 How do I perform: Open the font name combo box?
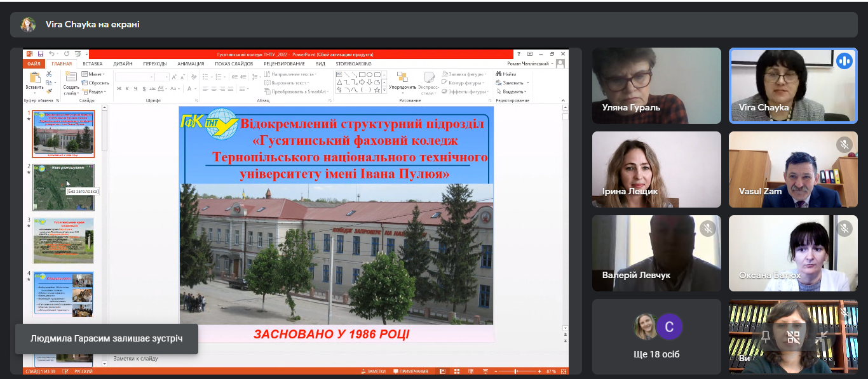click(x=135, y=77)
